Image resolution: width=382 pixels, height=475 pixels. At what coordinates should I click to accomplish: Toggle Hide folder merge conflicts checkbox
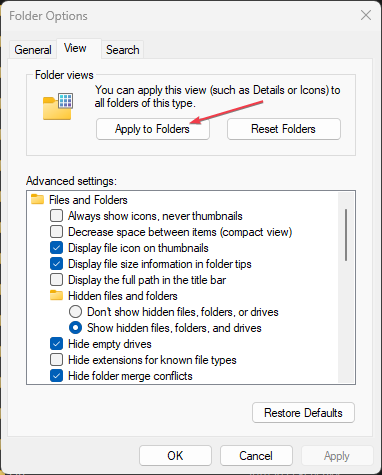point(56,376)
